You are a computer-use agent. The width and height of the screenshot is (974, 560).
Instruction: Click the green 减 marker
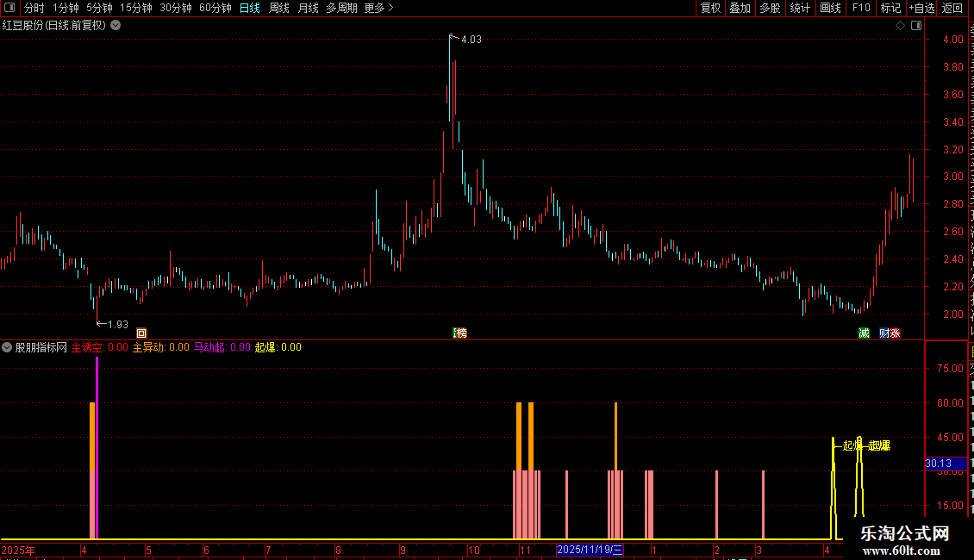point(864,333)
